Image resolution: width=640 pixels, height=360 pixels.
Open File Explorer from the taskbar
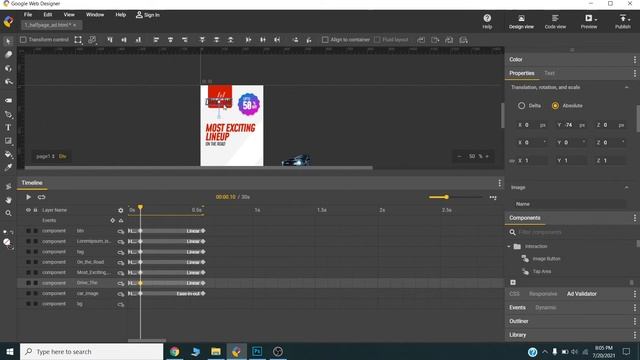(216, 351)
